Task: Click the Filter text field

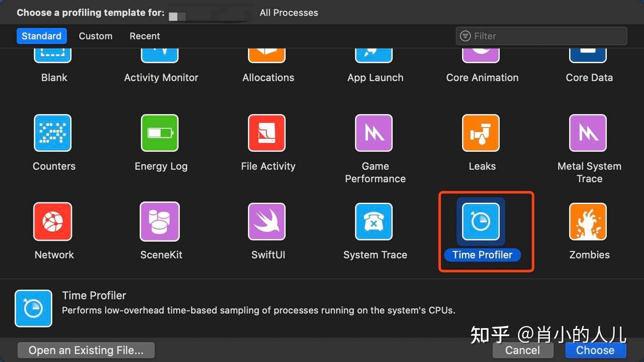Action: pyautogui.click(x=541, y=36)
